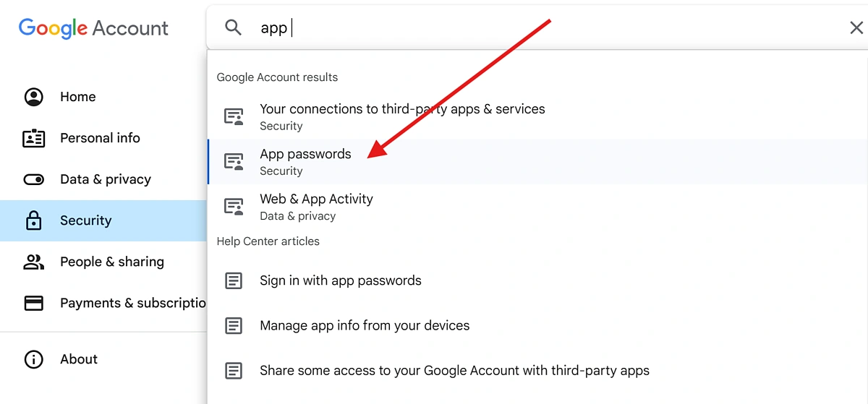Click the About info icon

pos(34,359)
